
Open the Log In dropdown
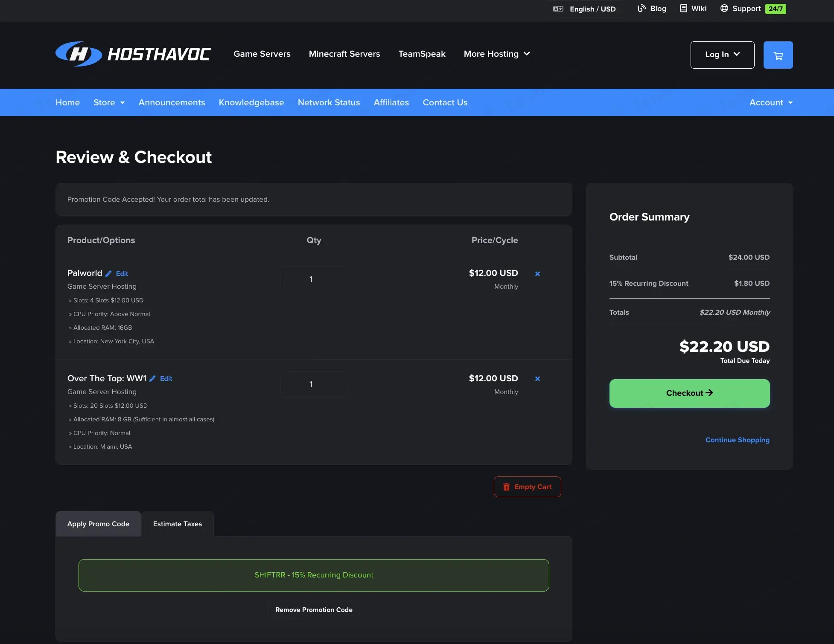click(x=722, y=55)
